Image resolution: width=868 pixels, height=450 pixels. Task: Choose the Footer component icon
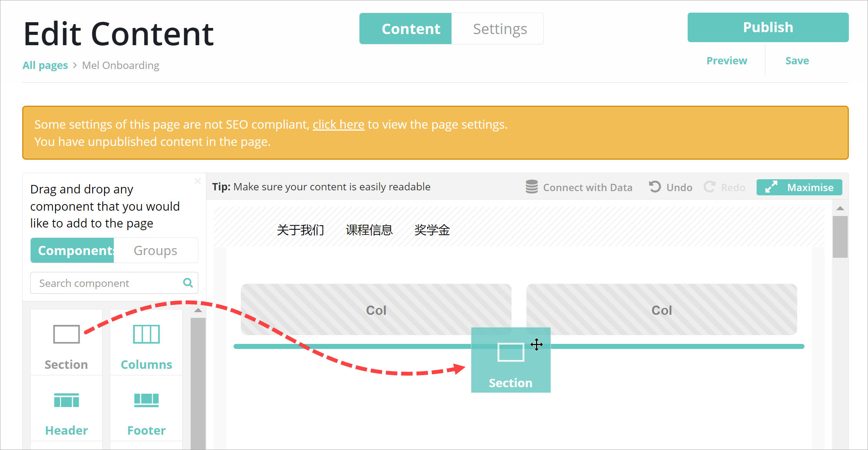tap(146, 400)
